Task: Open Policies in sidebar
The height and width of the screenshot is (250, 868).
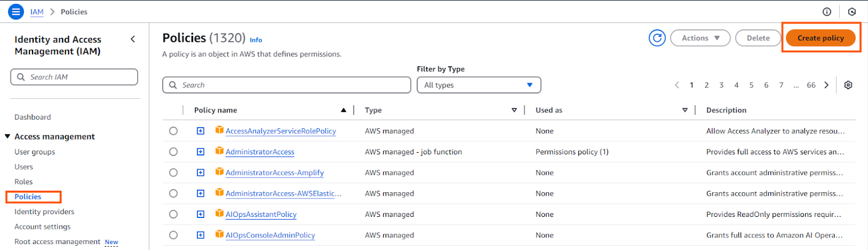Action: tap(28, 197)
